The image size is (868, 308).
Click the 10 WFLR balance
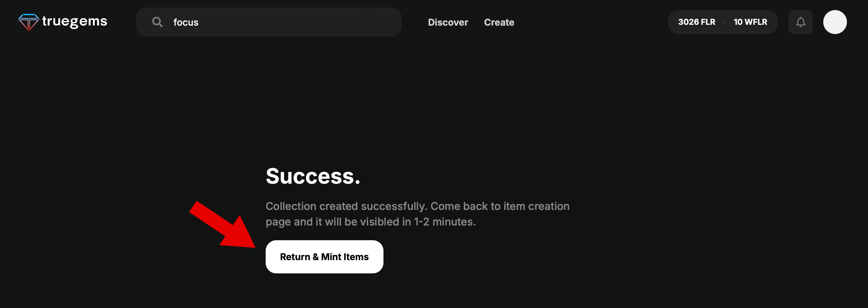click(750, 22)
